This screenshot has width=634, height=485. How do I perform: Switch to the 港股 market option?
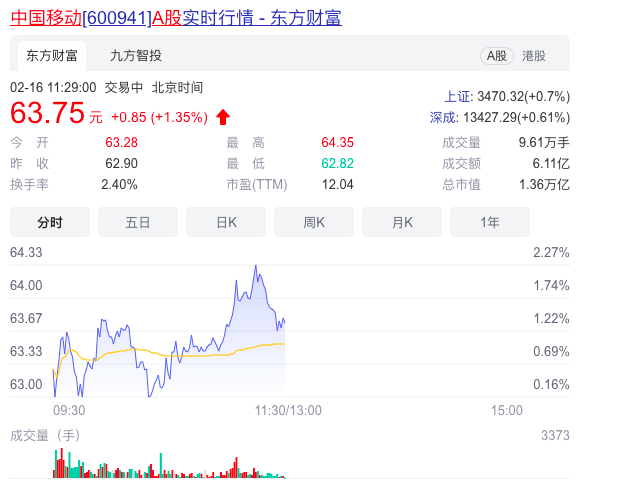click(x=534, y=56)
